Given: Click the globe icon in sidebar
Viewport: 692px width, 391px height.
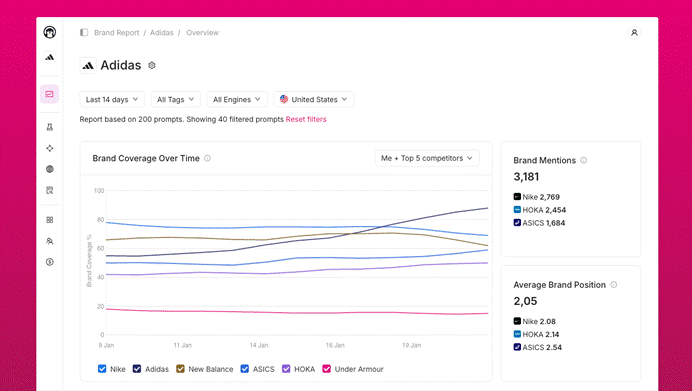Looking at the screenshot, I should (x=50, y=169).
